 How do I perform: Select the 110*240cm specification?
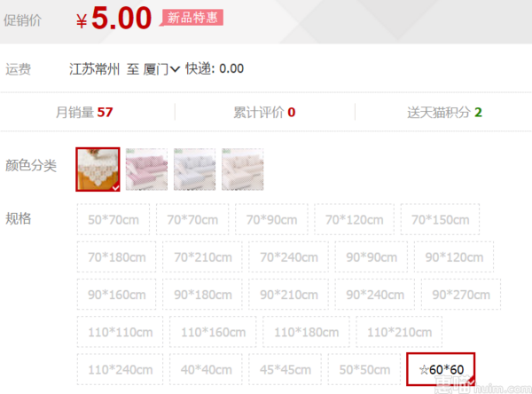120,369
